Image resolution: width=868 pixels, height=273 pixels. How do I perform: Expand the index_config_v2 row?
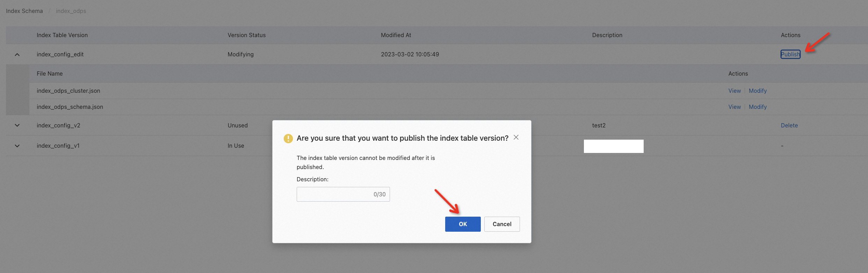17,125
